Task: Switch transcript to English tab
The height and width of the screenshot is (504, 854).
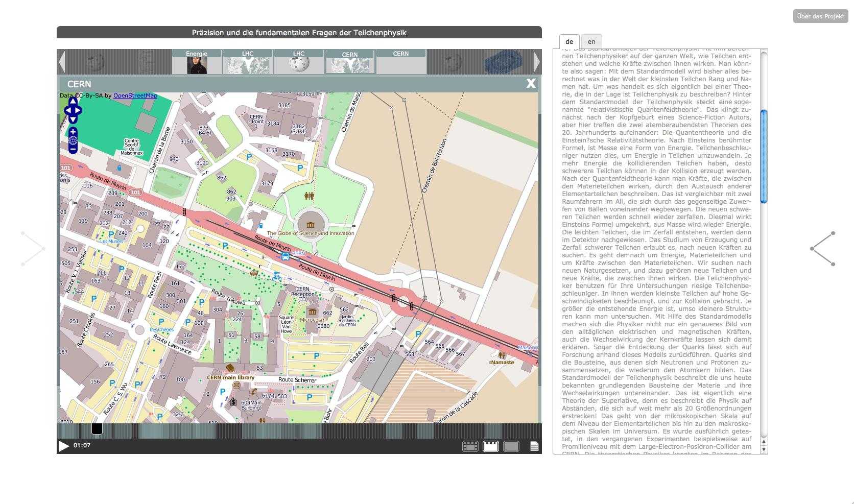Action: coord(591,42)
